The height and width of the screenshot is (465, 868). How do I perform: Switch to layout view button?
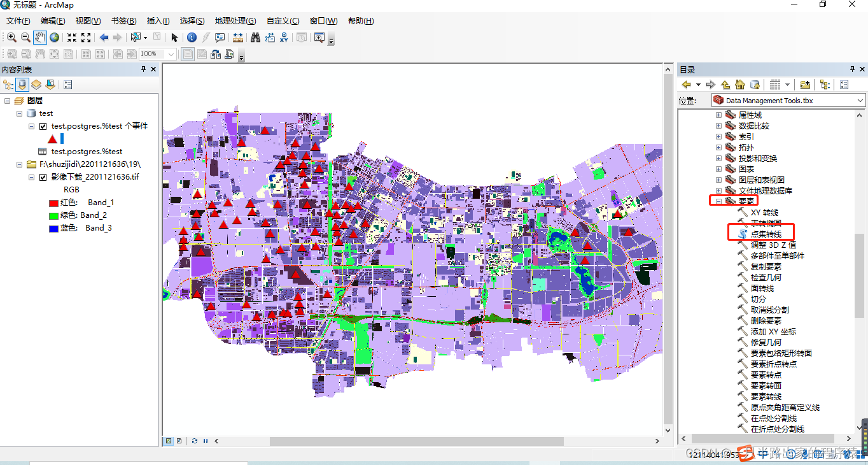click(179, 441)
